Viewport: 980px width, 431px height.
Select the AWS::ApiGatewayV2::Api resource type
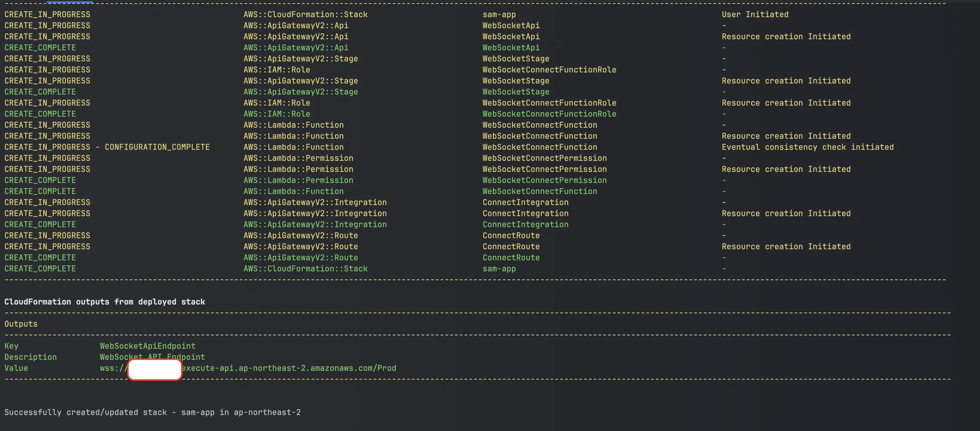pyautogui.click(x=296, y=25)
